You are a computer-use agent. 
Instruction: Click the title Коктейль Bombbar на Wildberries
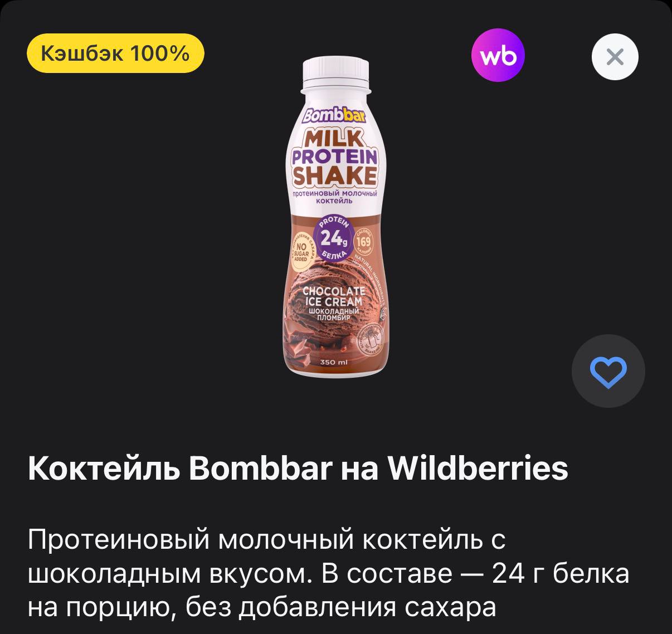pos(298,468)
